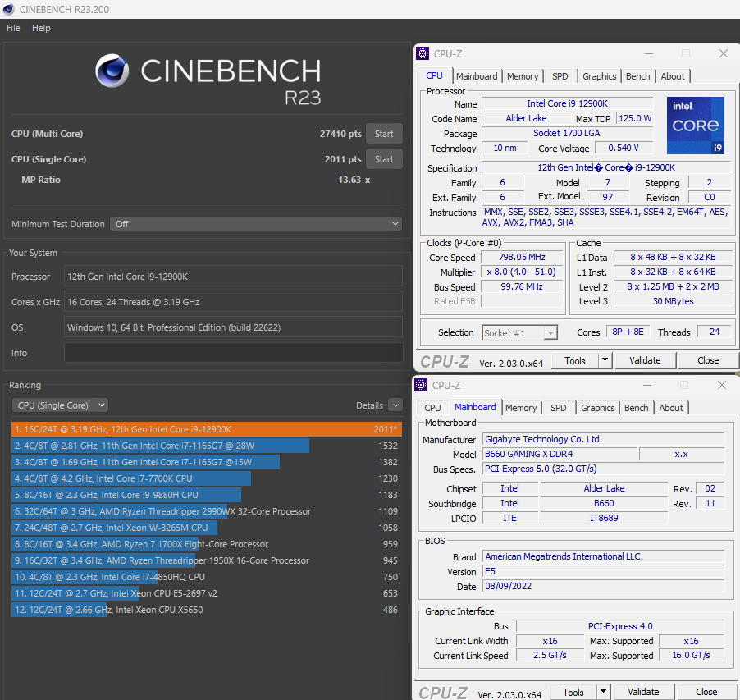Click the Cinebench app icon in title bar
Screen dimensions: 740x700
[x=8, y=9]
